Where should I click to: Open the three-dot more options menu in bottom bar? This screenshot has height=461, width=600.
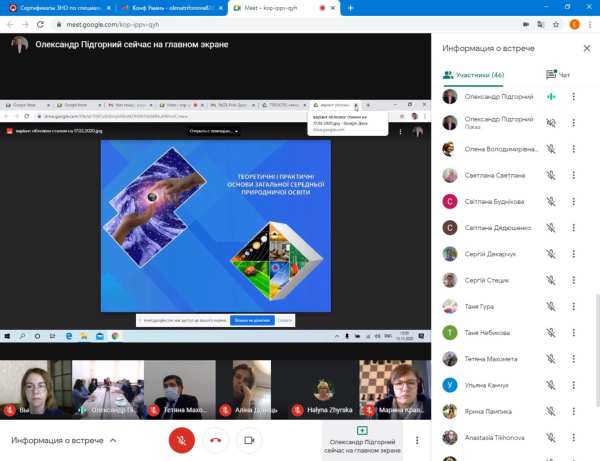tap(417, 440)
